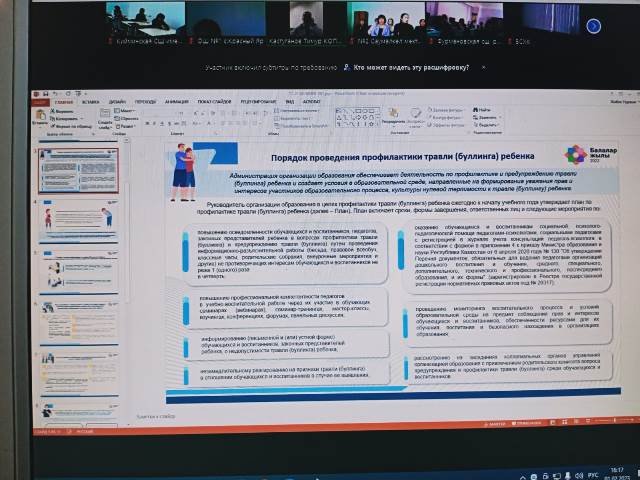
Task: Dismiss the Zoom transcript notification with X
Action: click(x=484, y=67)
